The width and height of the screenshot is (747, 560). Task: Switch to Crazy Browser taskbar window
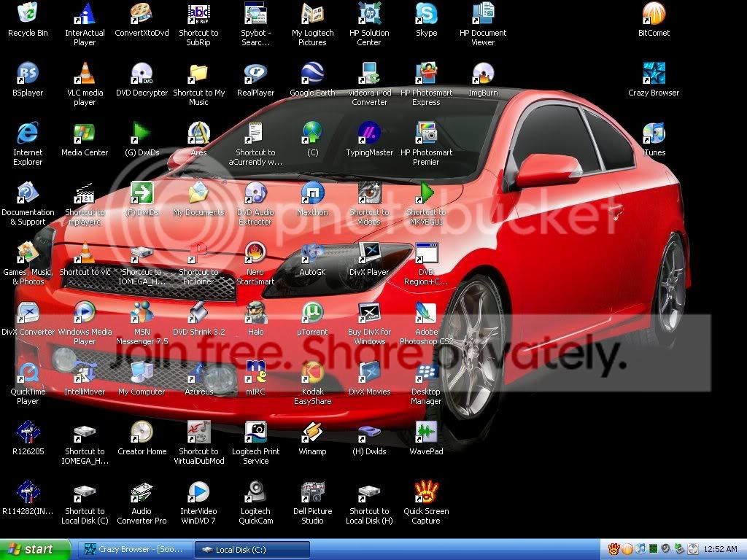[136, 549]
